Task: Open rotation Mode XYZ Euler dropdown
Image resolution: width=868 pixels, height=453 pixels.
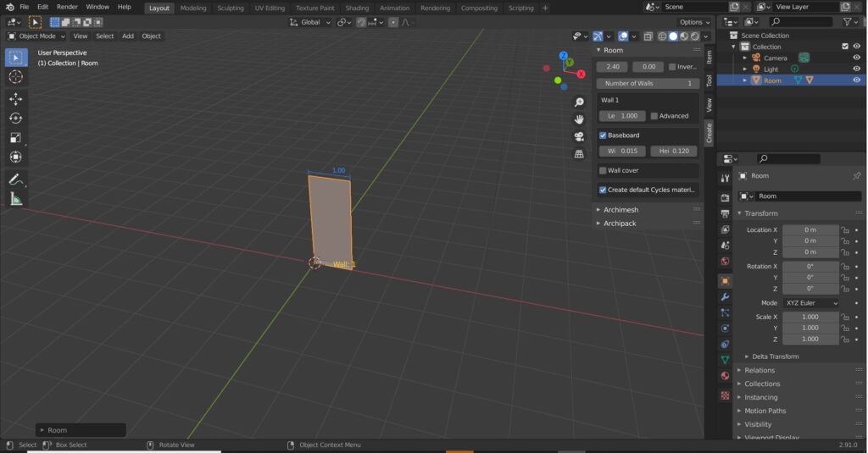Action: (811, 303)
